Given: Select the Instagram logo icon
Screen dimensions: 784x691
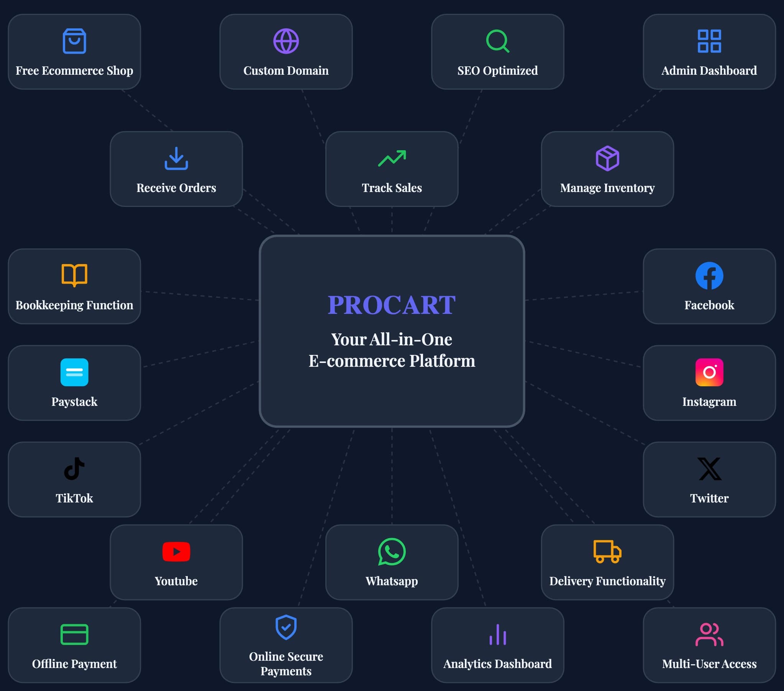Looking at the screenshot, I should click(709, 372).
